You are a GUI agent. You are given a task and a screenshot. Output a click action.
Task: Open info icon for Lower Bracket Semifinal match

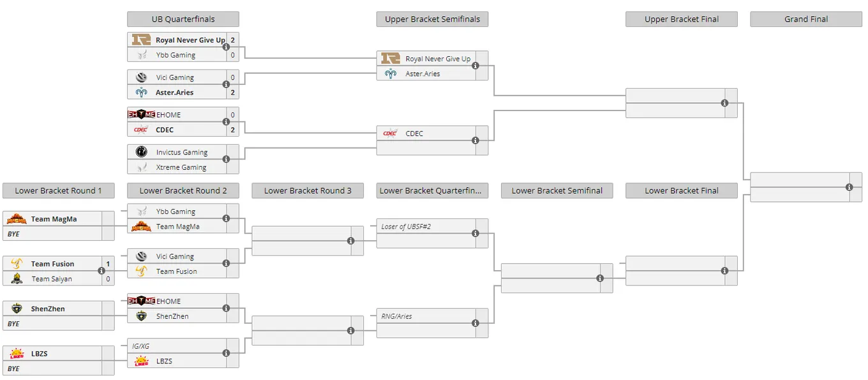point(600,278)
